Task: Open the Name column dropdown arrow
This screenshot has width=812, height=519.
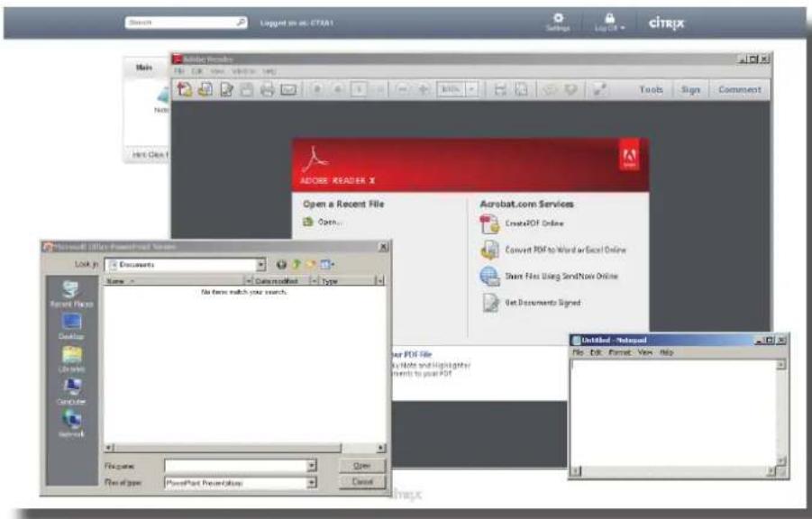Action: pyautogui.click(x=248, y=281)
